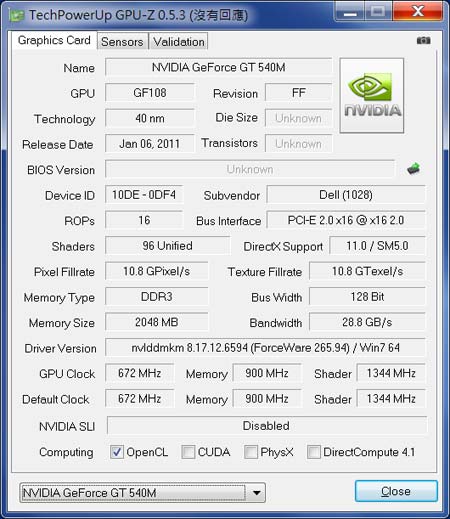Click the Pixel Fillrate field 10.8 GPixel/s

[157, 271]
